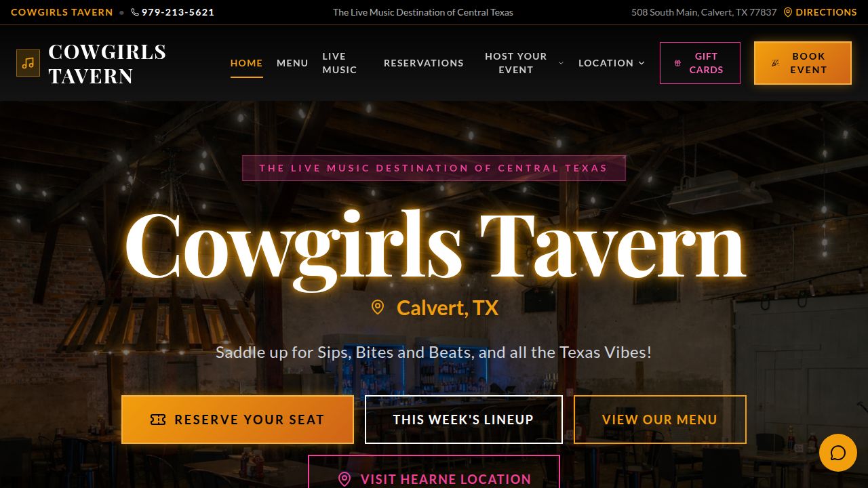Screen dimensions: 868x488
Task: Click the Cowgirls Tavern header logo text
Action: click(x=107, y=64)
